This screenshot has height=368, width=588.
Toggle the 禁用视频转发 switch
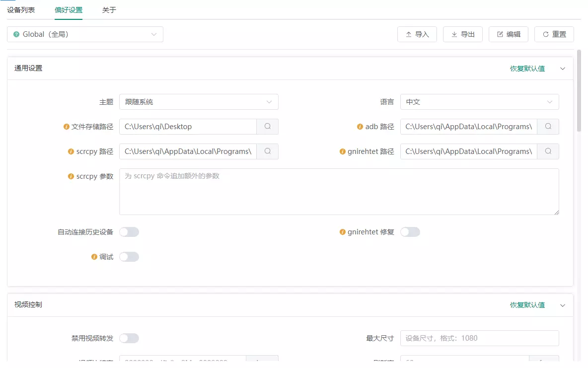[x=129, y=338]
